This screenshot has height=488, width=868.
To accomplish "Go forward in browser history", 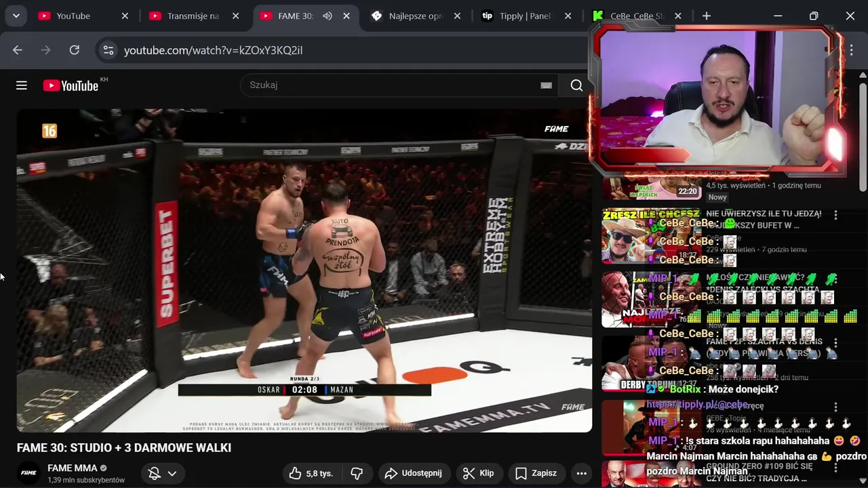I will click(46, 50).
